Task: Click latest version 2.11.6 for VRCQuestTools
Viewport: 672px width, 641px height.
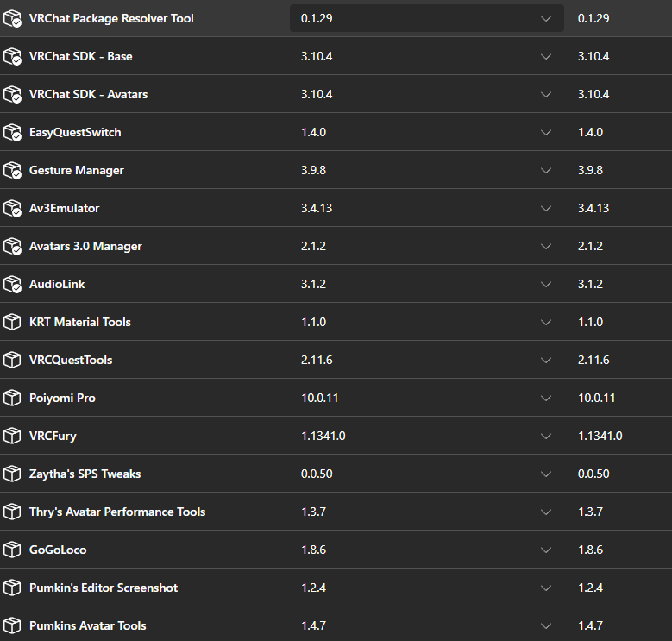Action: click(x=593, y=360)
